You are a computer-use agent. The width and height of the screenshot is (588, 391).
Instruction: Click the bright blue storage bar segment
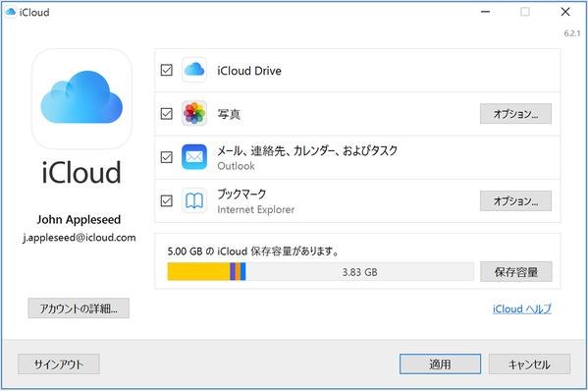pyautogui.click(x=243, y=272)
